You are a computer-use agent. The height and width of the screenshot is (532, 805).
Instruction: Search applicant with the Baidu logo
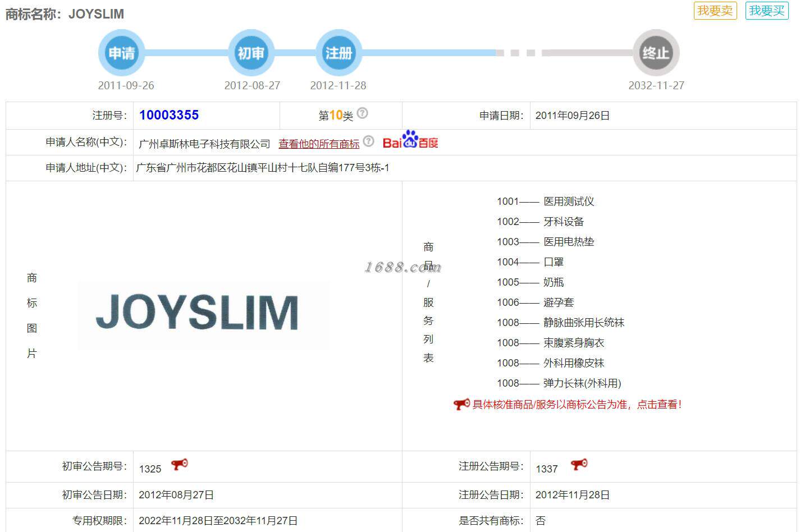pos(410,140)
